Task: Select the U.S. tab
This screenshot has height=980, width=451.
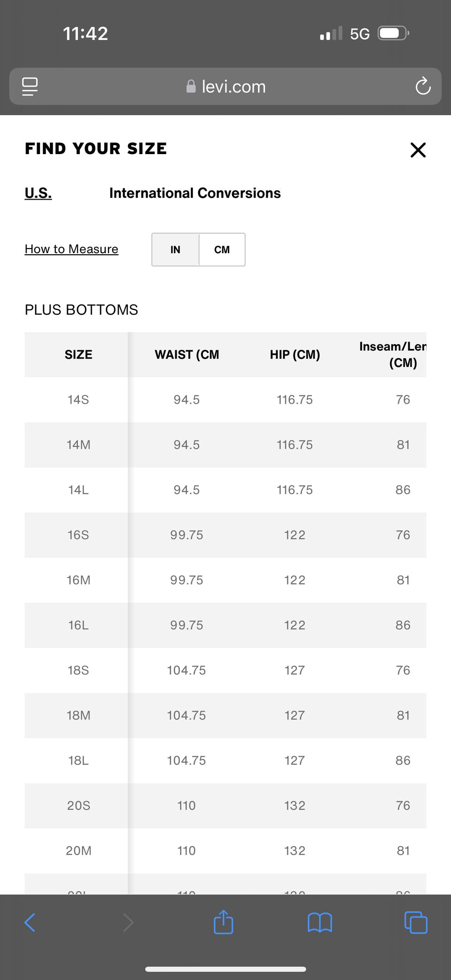Action: 38,193
